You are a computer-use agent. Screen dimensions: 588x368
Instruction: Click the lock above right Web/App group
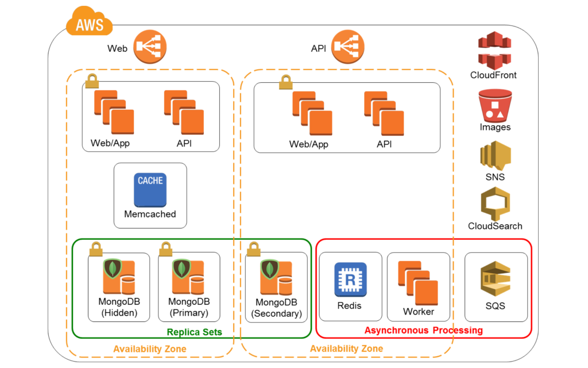click(286, 82)
